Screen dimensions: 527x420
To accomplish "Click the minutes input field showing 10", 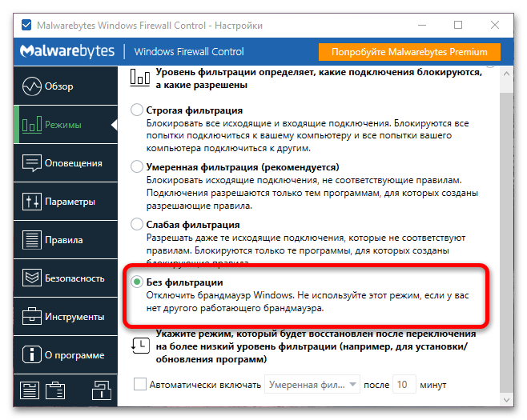I will coord(404,385).
